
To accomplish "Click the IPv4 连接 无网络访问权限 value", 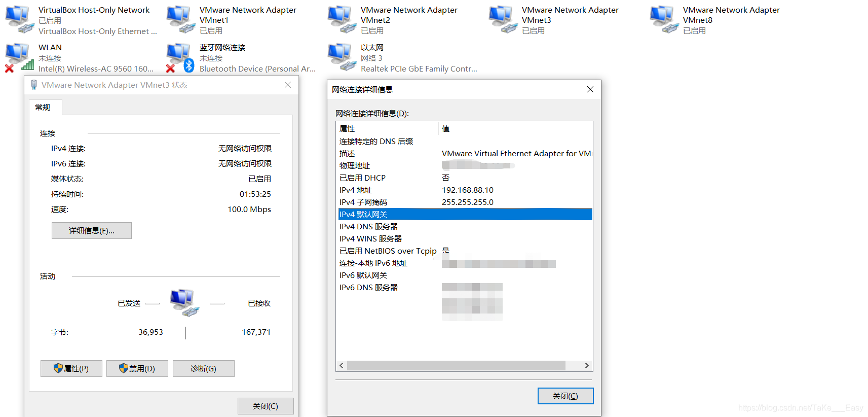I will point(245,148).
